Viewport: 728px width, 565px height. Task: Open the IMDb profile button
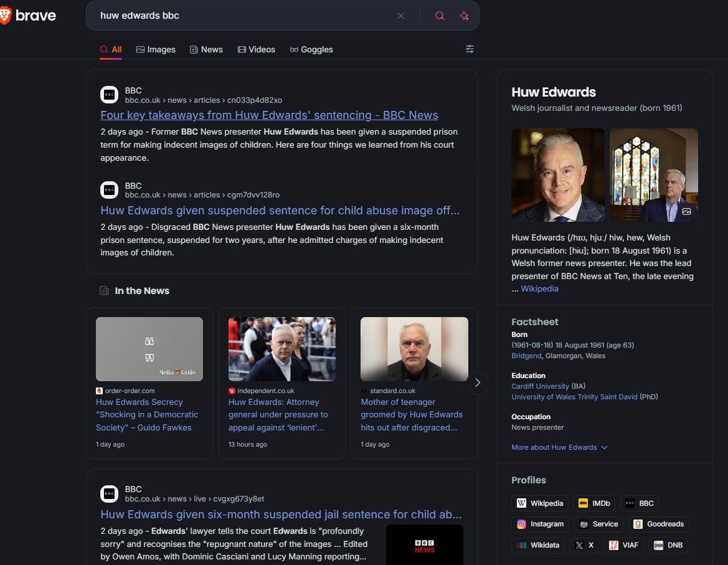[x=594, y=503]
